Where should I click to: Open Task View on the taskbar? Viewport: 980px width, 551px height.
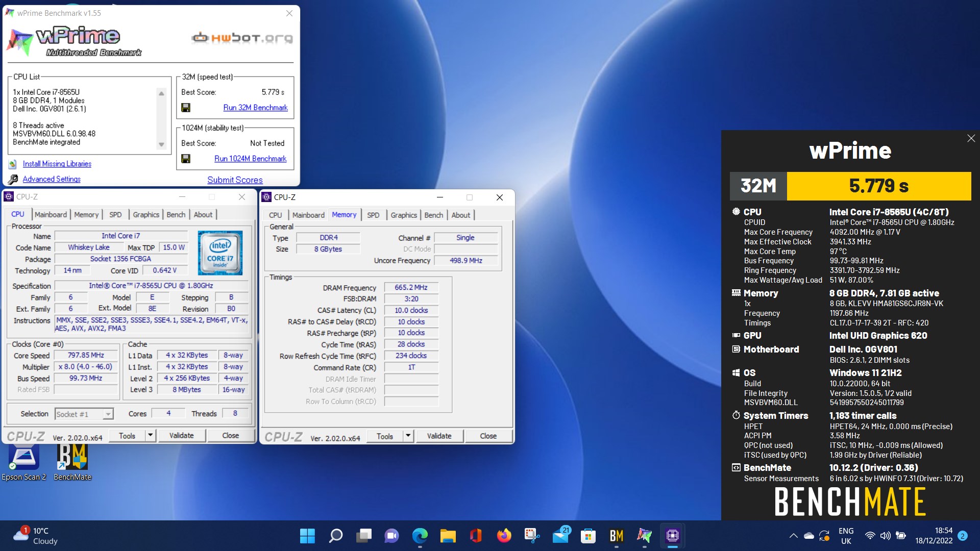(x=364, y=536)
